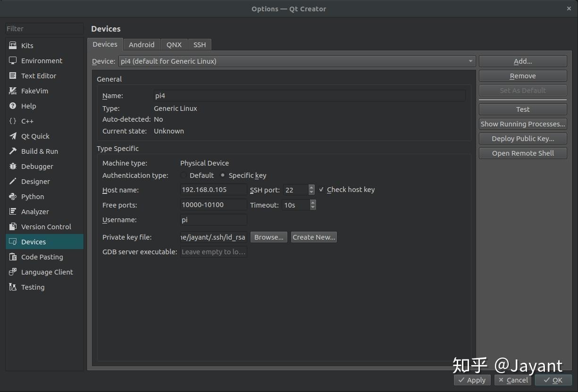
Task: Click the Deploy Public Key button
Action: 523,139
